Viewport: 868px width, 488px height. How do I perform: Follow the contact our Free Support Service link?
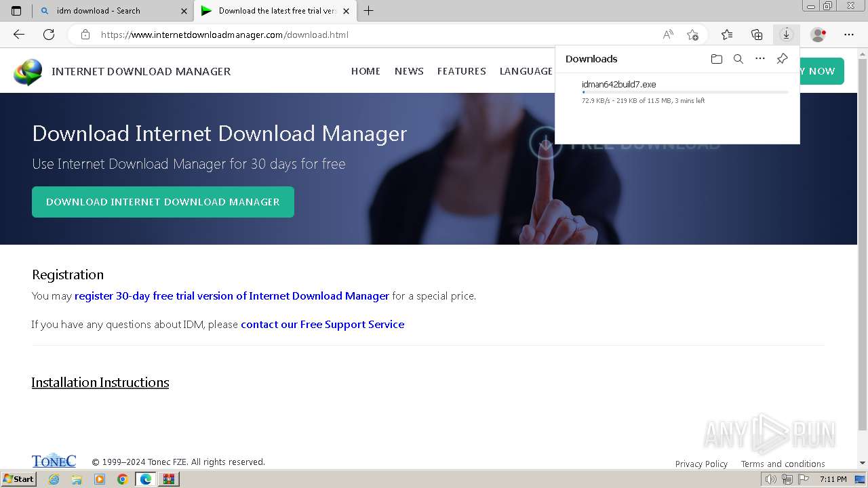323,325
